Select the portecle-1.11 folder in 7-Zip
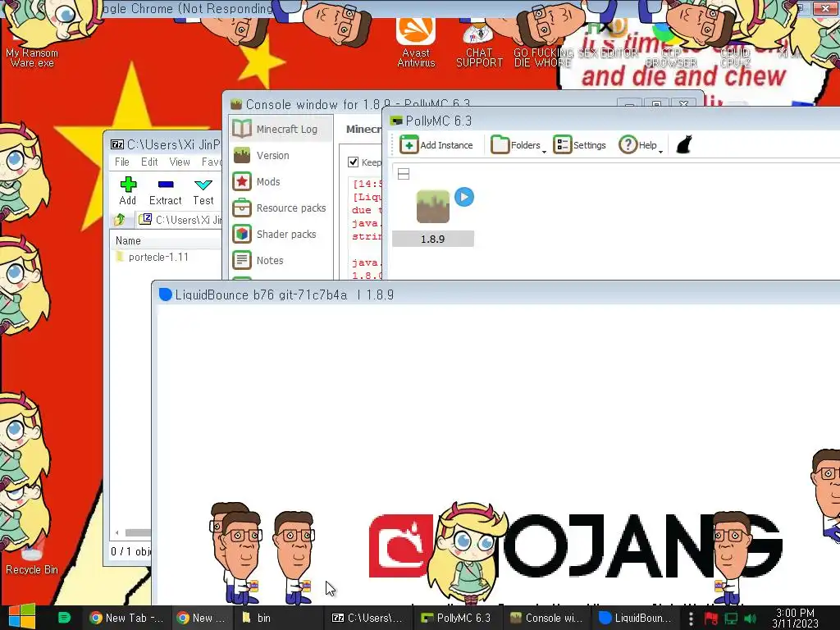Screen dimensions: 840x630 coord(153,257)
